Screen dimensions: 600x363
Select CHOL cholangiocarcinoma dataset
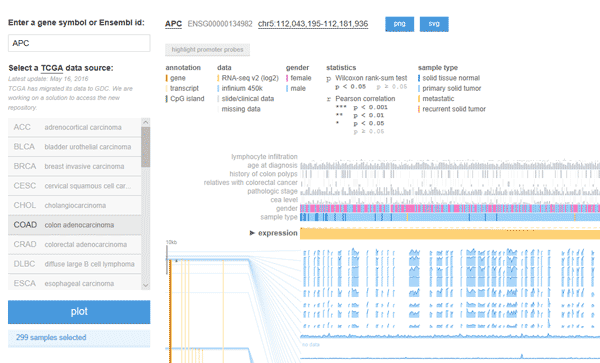(75, 205)
